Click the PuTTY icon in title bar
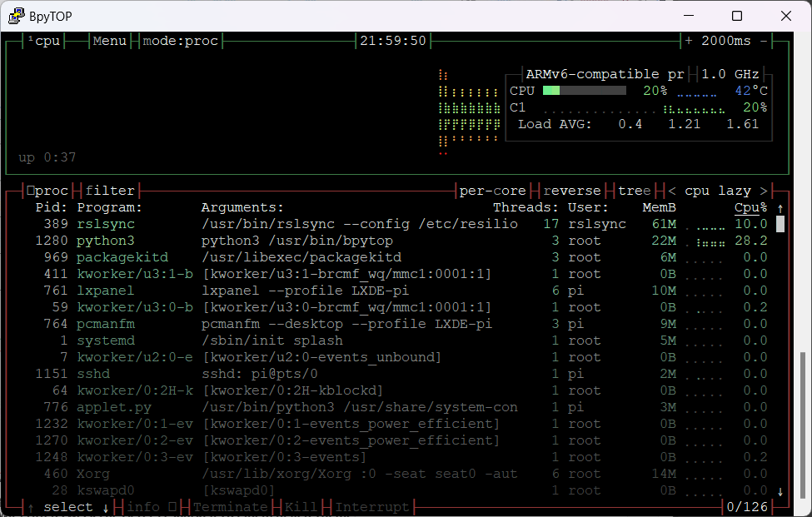The height and width of the screenshot is (517, 812). click(16, 16)
